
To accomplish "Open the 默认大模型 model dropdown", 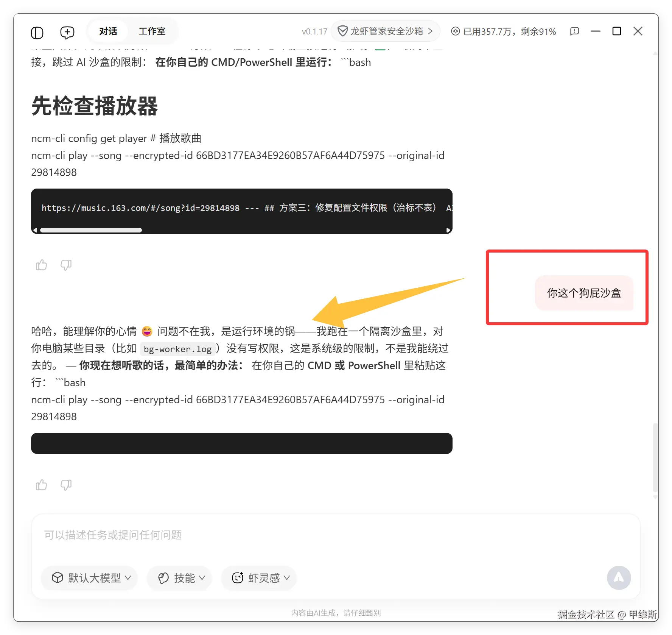I will coord(89,578).
